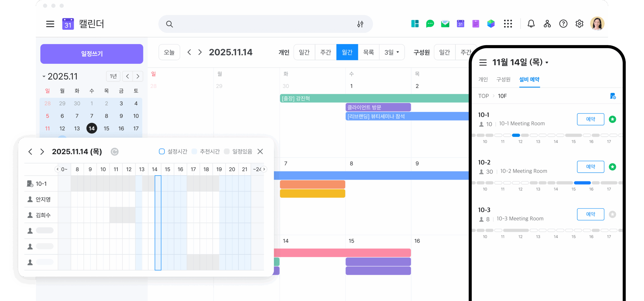The height and width of the screenshot is (301, 644).
Task: Open the mobile panel hamburger menu
Action: [483, 62]
